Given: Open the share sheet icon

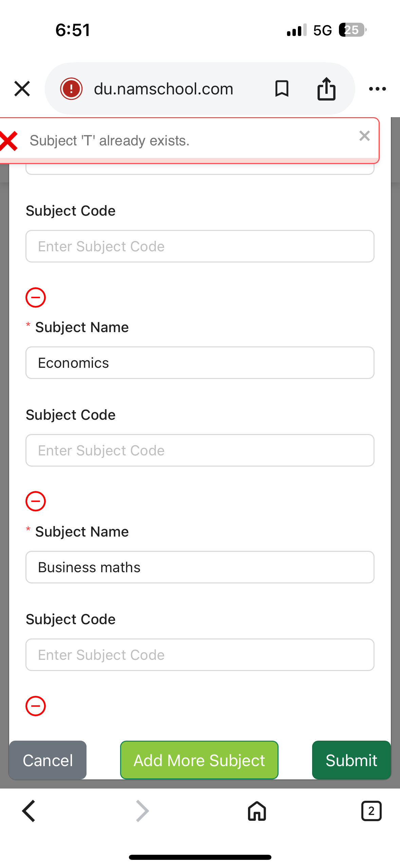Looking at the screenshot, I should [x=326, y=89].
